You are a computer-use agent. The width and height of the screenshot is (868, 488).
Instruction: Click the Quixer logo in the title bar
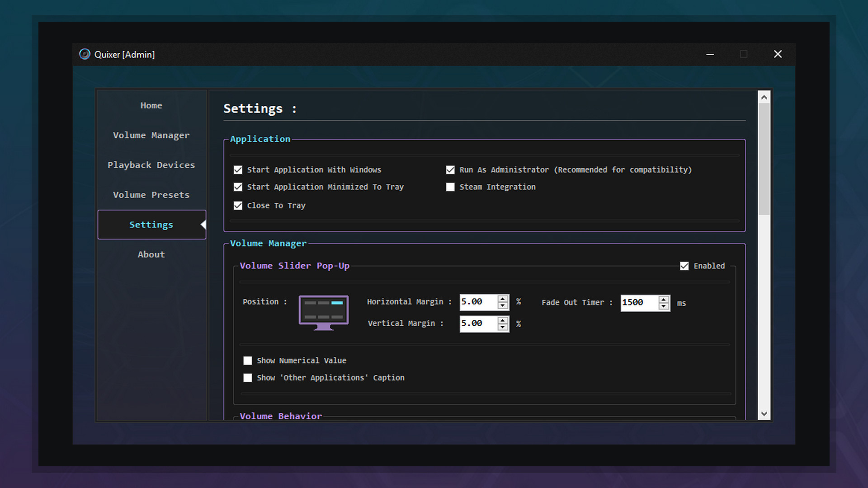(85, 54)
